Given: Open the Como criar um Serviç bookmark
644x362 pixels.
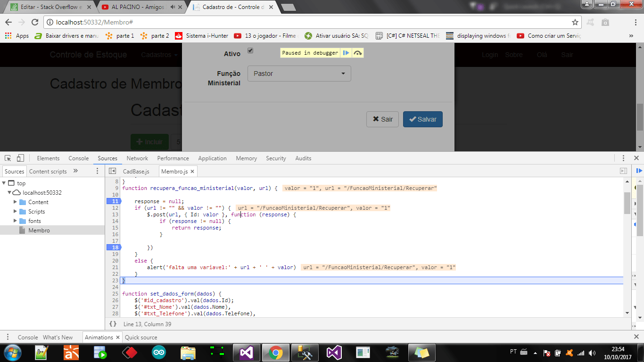Looking at the screenshot, I should tap(549, 36).
